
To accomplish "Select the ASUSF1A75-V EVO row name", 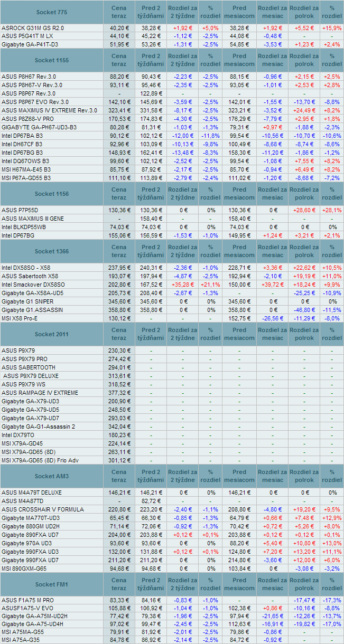I will [x=27, y=608].
